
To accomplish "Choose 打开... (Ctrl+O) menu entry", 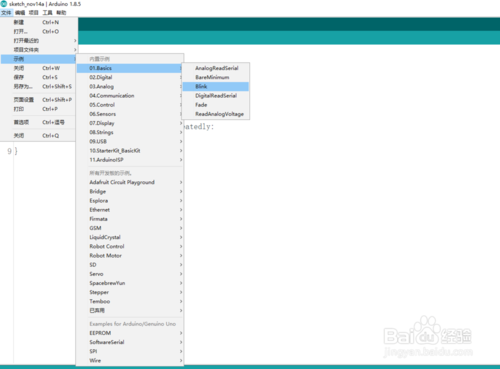I will [x=39, y=31].
